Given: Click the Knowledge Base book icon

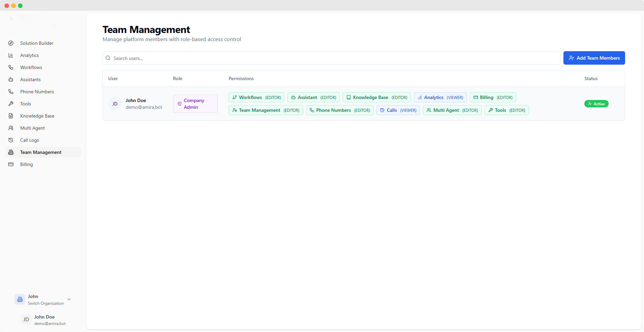Looking at the screenshot, I should point(11,116).
